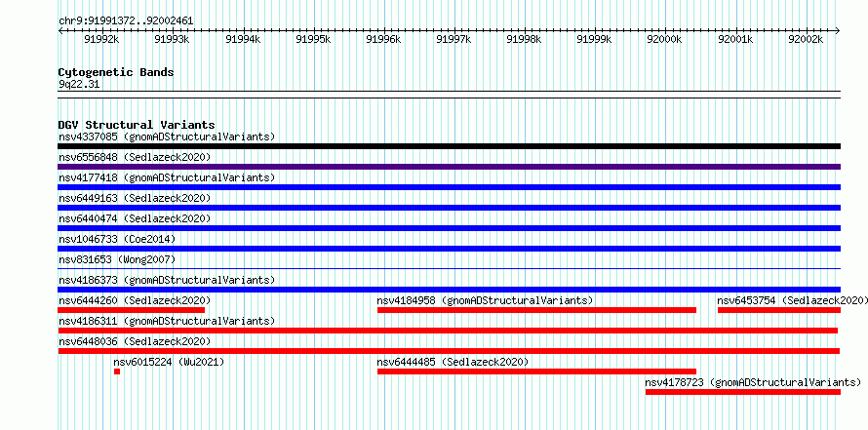Open label nsv831653 (Wong2007)

[117, 259]
